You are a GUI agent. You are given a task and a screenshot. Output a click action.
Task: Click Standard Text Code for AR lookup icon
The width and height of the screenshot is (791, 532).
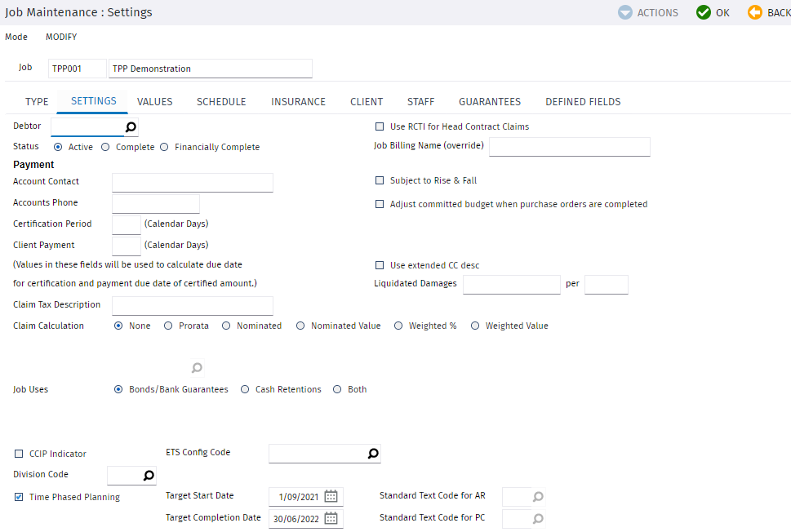click(538, 497)
